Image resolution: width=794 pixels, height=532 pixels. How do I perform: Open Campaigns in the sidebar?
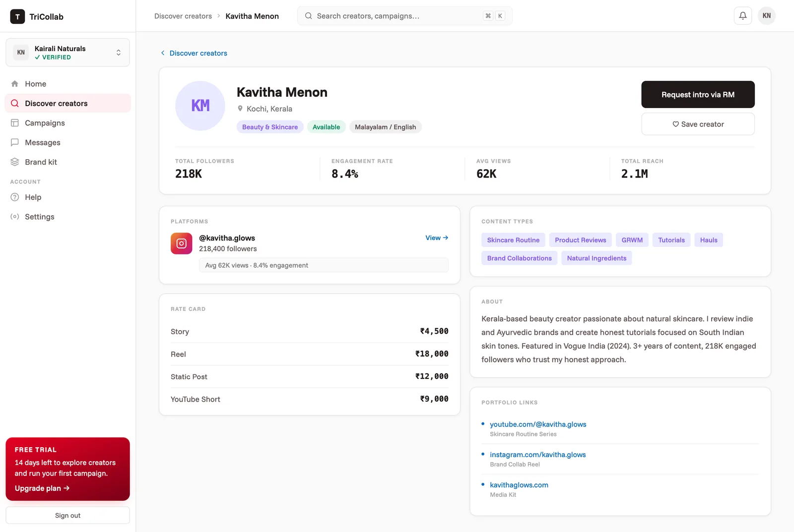pyautogui.click(x=67, y=123)
